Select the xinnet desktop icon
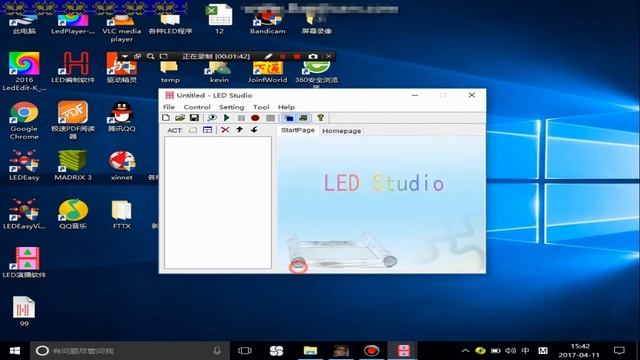The image size is (640, 360). click(x=122, y=165)
